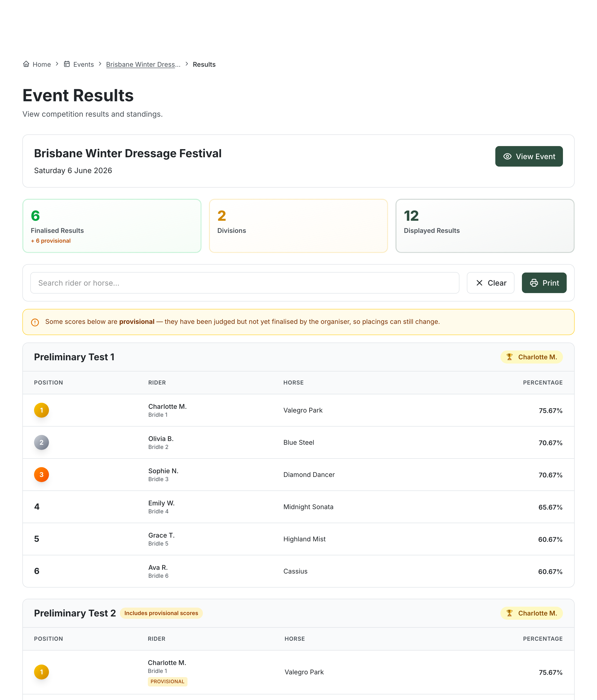
Task: Select the Finalised Results stat card
Action: tap(112, 226)
